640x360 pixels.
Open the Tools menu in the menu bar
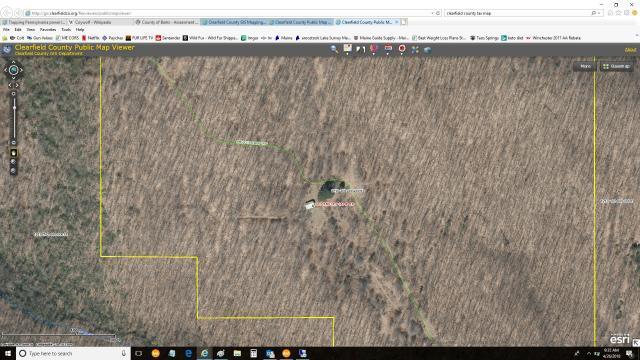pyautogui.click(x=66, y=30)
